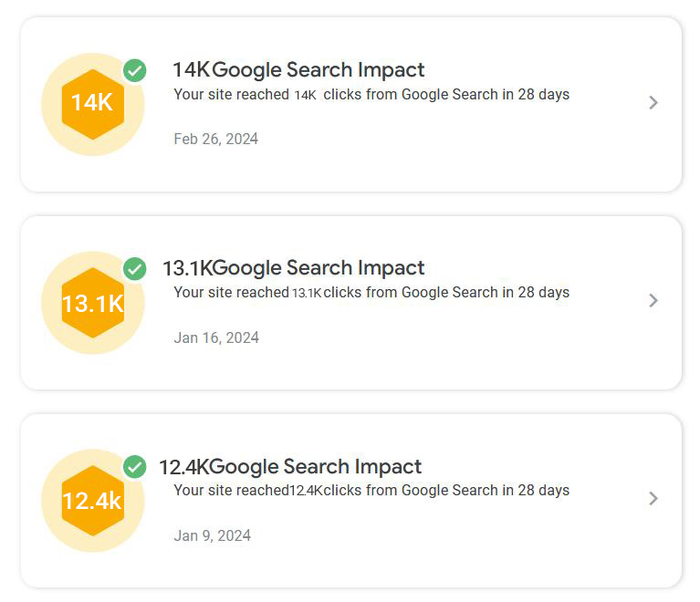Click green checkmark on the 13.1K badge
The height and width of the screenshot is (602, 700).
coord(135,269)
